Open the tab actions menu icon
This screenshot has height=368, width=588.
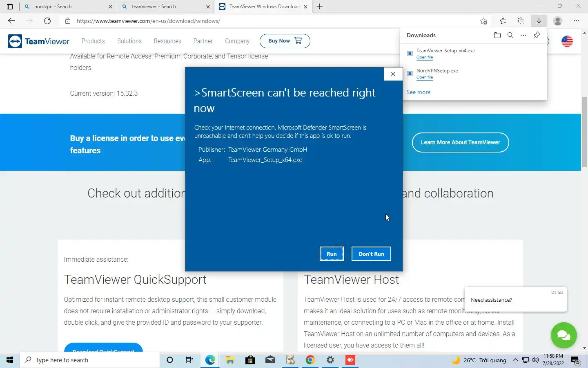coord(10,7)
